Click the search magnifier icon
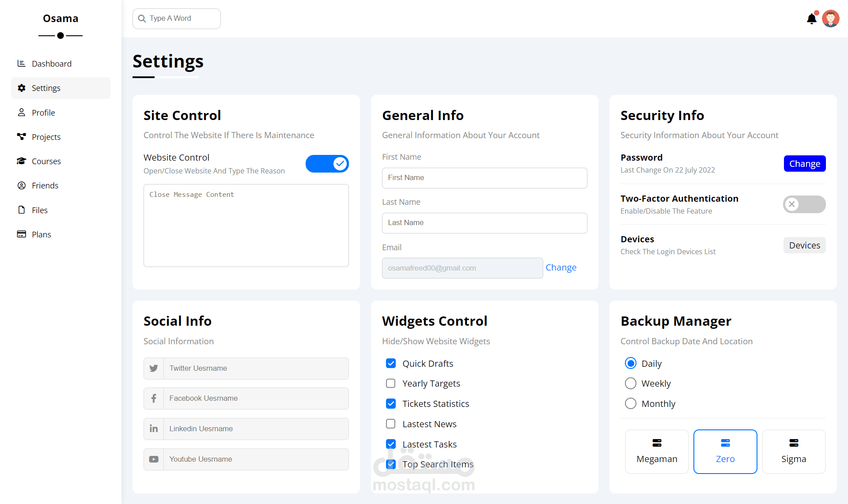Screen dimensions: 848x504 [x=142, y=19]
